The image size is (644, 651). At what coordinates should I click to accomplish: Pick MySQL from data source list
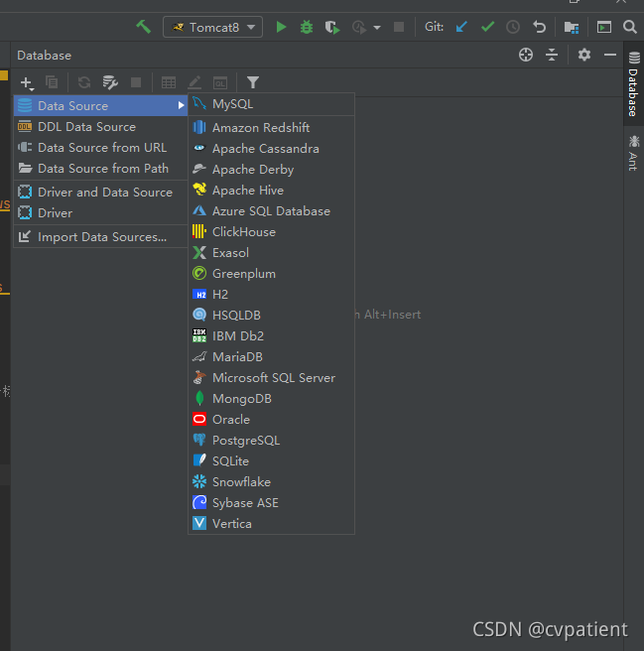[x=272, y=104]
